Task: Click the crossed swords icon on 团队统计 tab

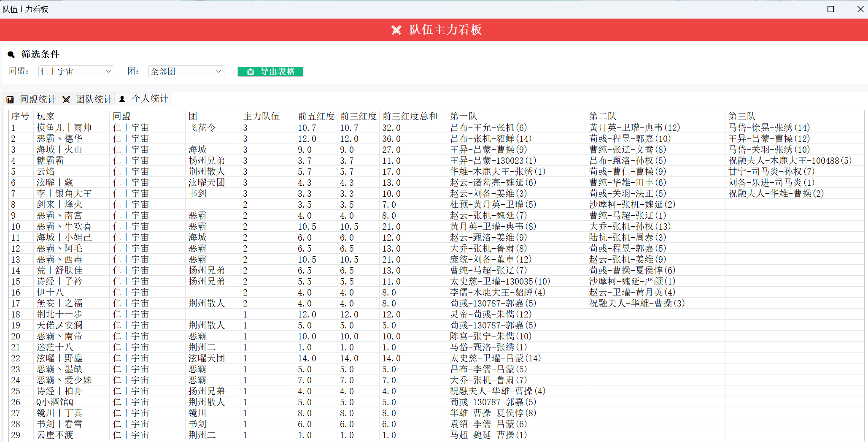Action: point(66,100)
